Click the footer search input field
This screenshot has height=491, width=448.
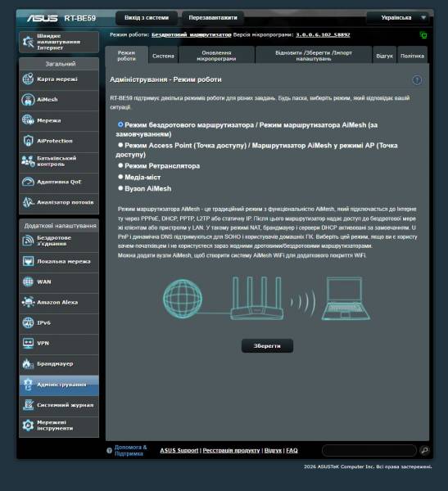[x=369, y=450]
